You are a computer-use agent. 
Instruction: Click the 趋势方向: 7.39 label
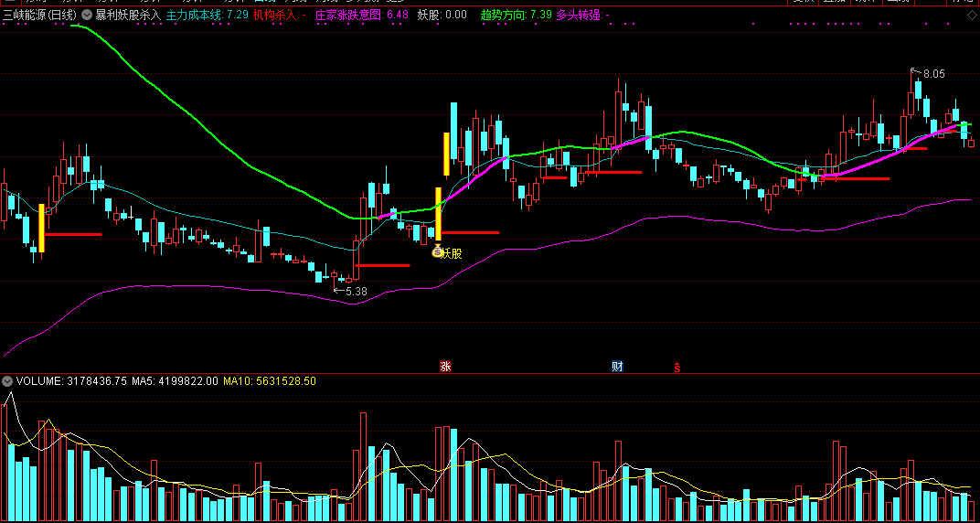point(517,15)
